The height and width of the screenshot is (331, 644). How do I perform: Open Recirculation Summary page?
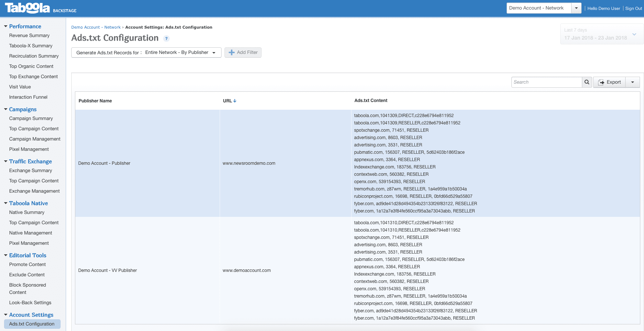click(34, 56)
